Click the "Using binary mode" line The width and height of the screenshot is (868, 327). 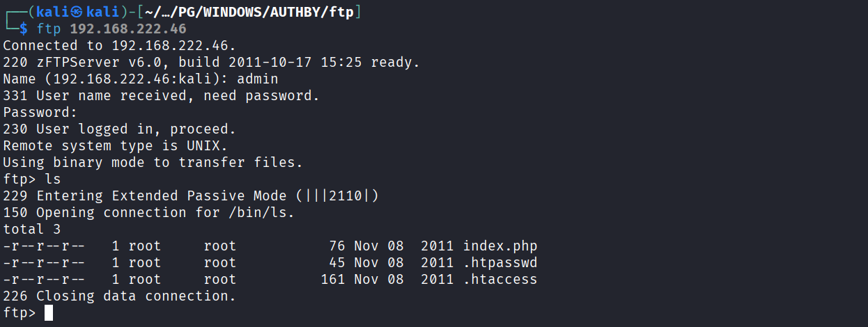click(153, 163)
